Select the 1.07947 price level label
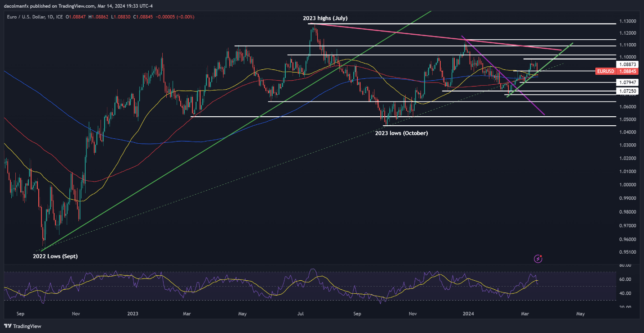Viewport: 644px width, 333px height. point(627,82)
